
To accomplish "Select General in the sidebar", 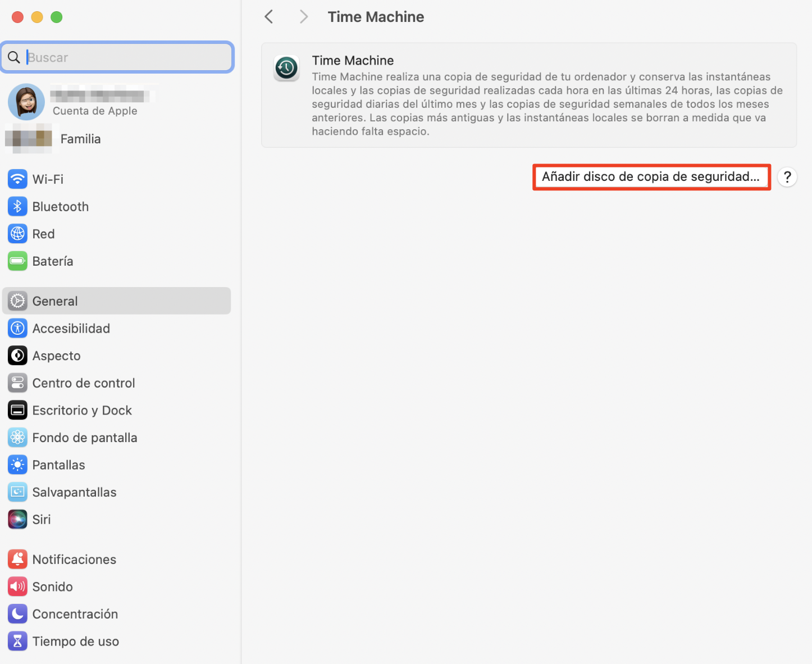I will click(117, 301).
